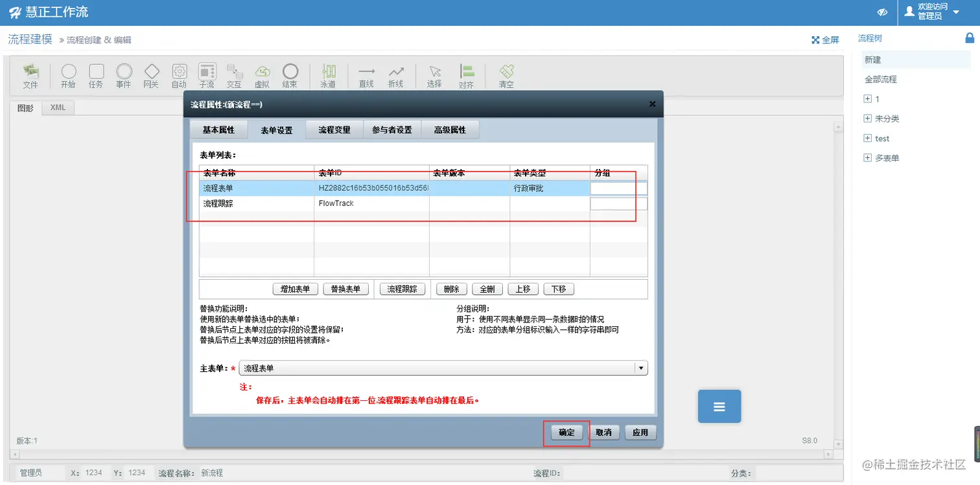Viewport: 980px width, 485px height.
Task: Select the 事件 event node tool
Action: point(124,76)
